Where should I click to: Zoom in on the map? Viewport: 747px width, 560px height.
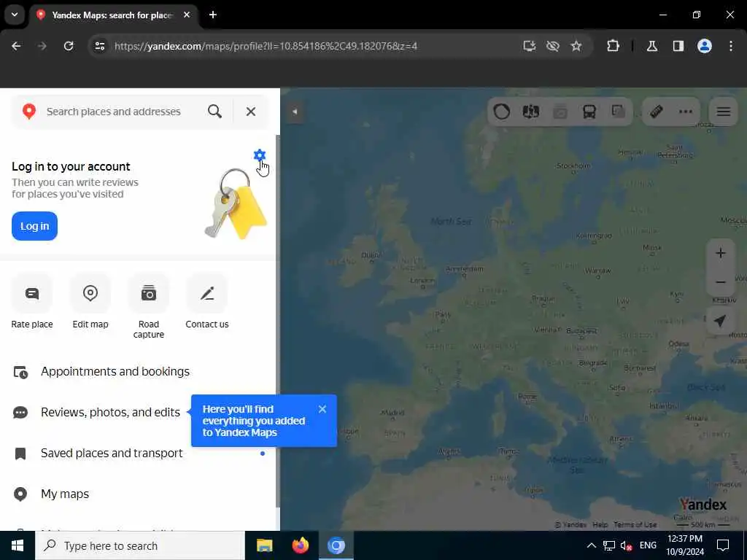(720, 253)
